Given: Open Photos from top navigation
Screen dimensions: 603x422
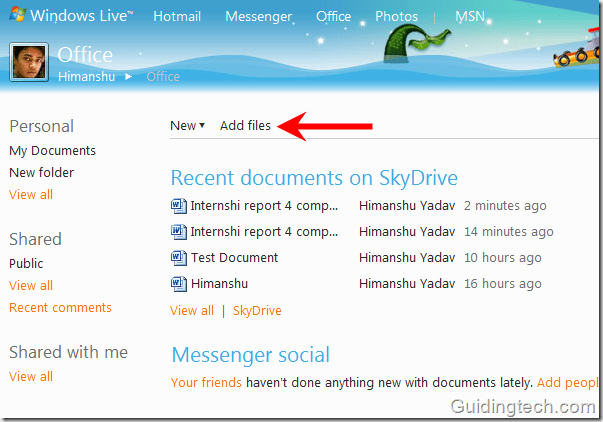Looking at the screenshot, I should [396, 16].
